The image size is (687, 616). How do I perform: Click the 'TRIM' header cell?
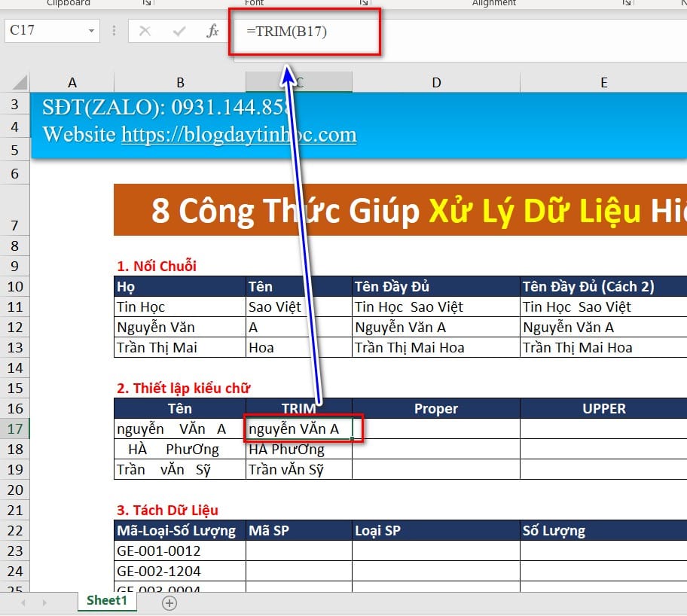pos(299,408)
